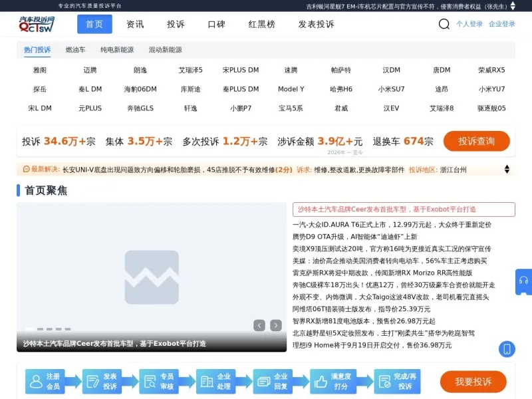The image size is (532, 399).
Task: Click the search magnifier icon
Action: (444, 24)
